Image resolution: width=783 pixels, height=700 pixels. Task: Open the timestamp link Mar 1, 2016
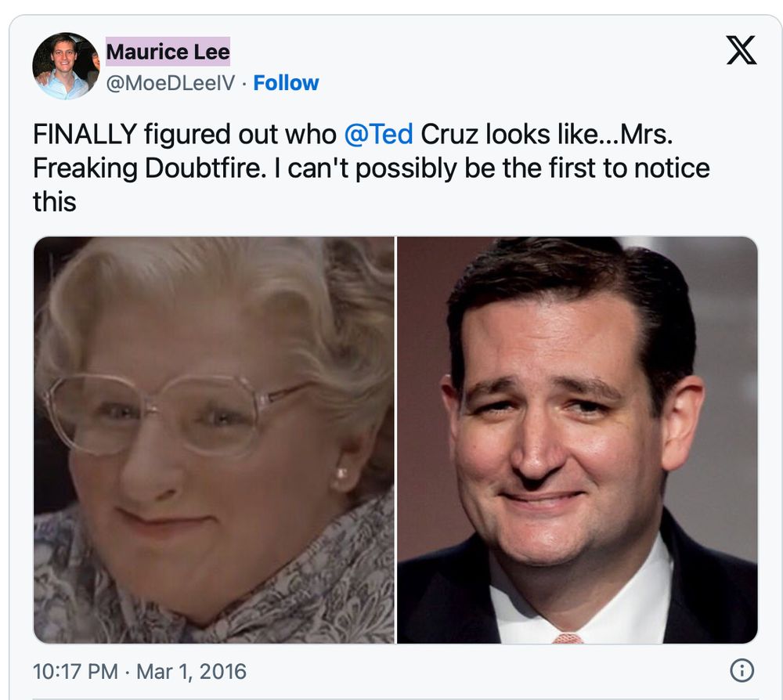(193, 671)
